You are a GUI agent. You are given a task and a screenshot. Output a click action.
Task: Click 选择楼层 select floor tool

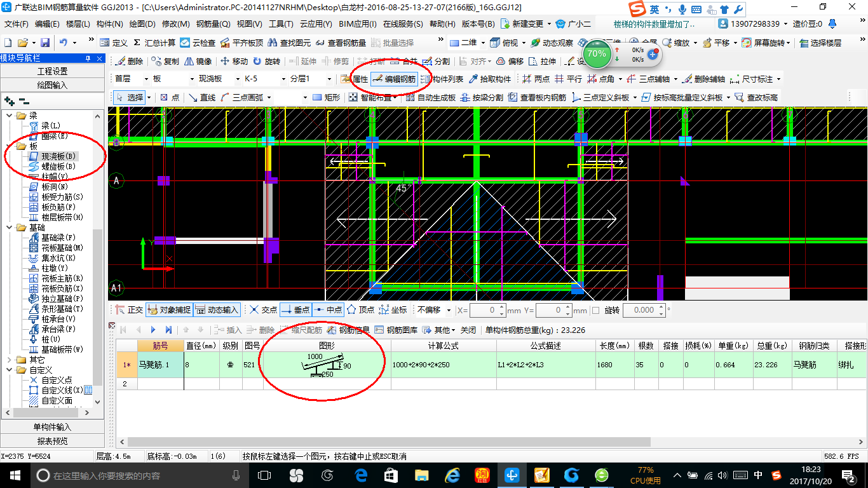click(821, 43)
